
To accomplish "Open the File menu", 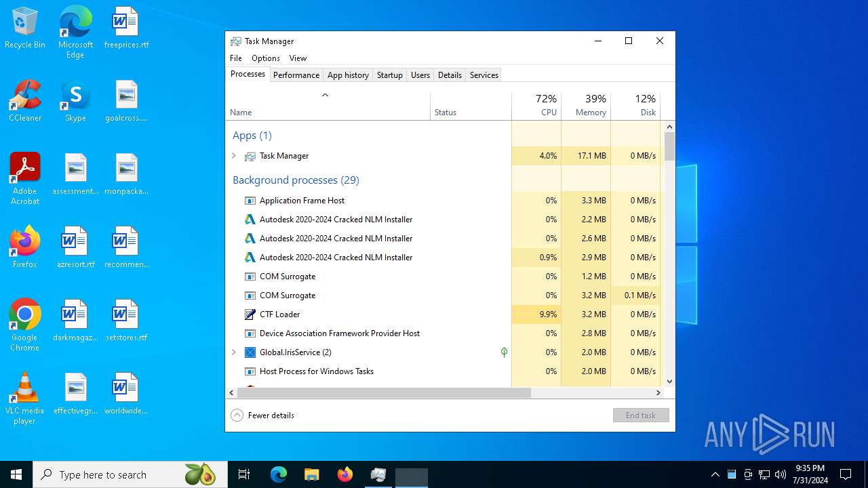I will [236, 58].
